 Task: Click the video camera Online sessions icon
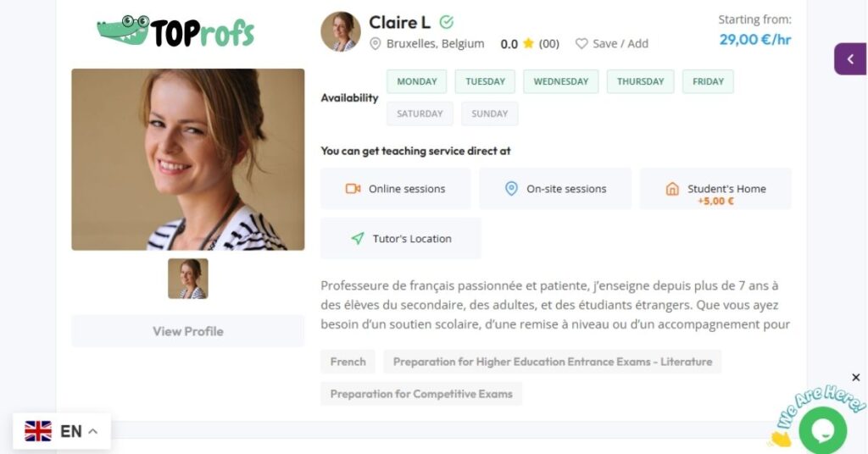353,189
